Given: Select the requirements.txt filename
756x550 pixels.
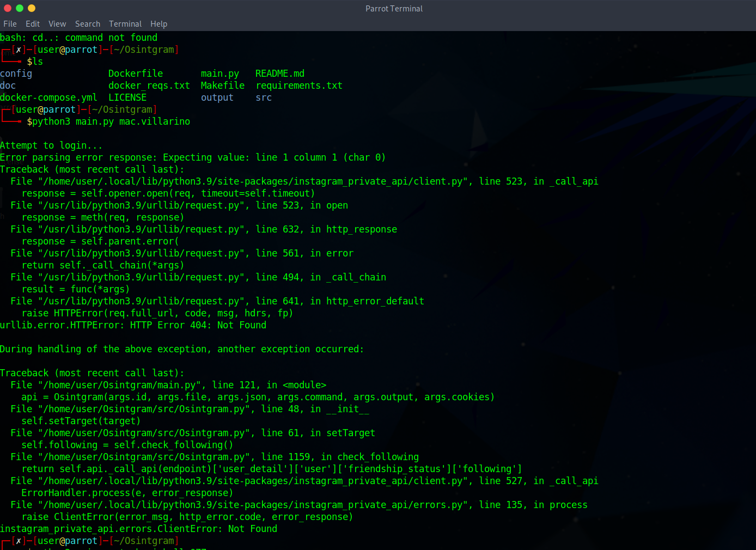Looking at the screenshot, I should pos(298,85).
